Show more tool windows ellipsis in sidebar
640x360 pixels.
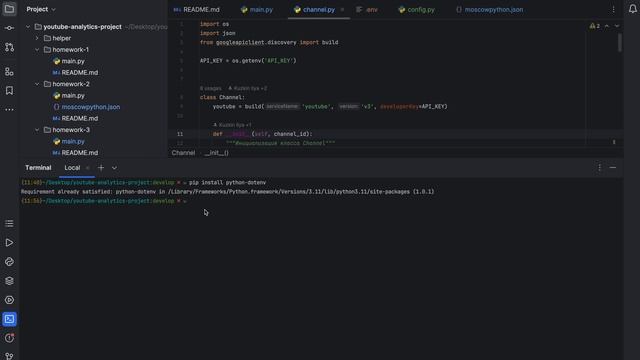[9, 109]
